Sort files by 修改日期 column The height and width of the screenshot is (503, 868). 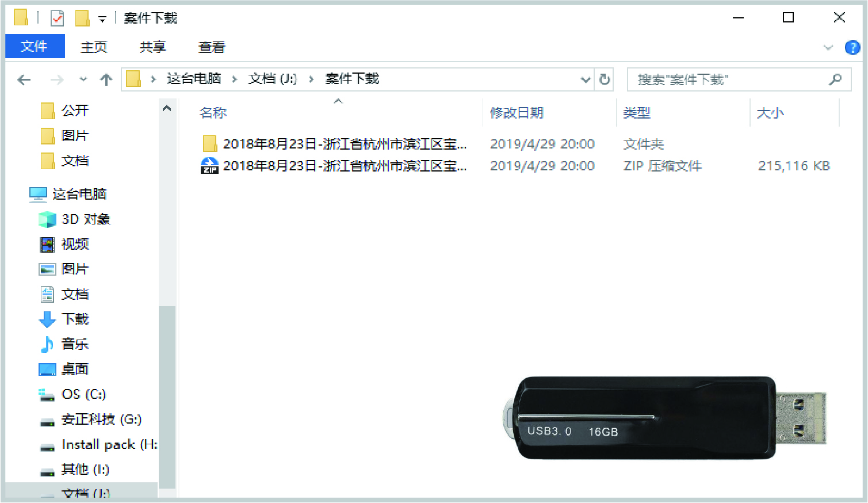click(x=517, y=113)
